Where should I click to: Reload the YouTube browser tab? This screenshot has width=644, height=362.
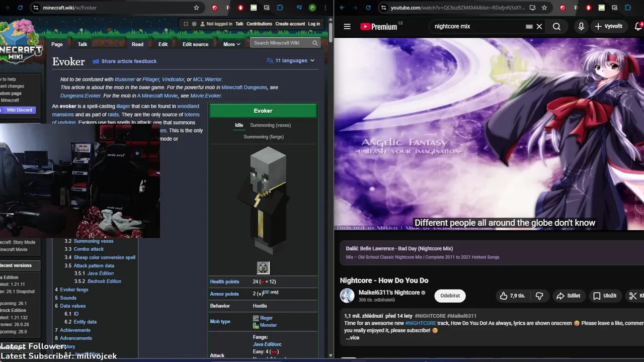click(x=368, y=8)
